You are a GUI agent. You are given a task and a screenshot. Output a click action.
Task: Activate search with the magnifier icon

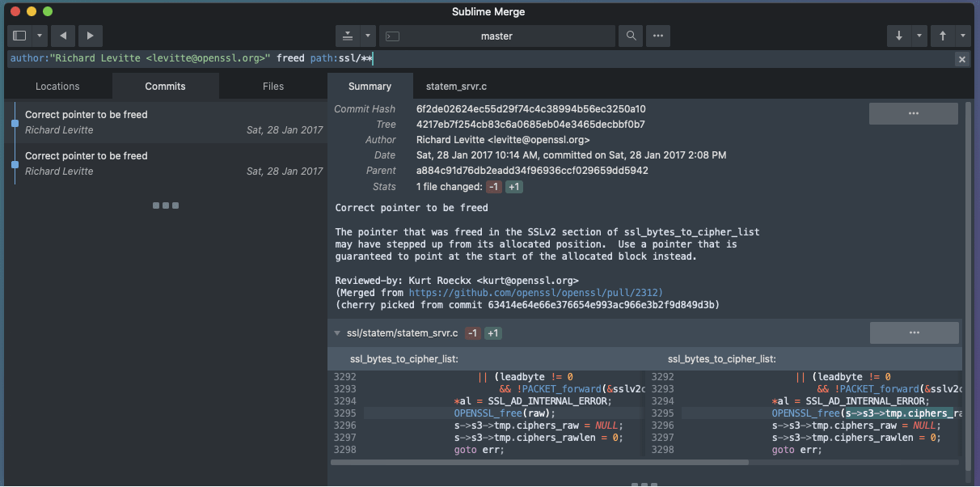[630, 36]
